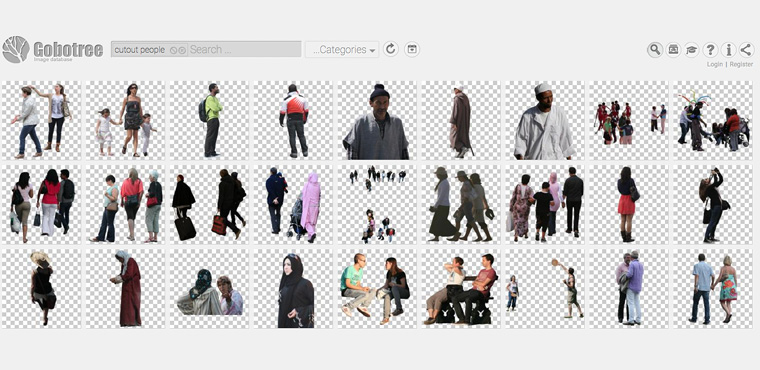Open the archive box icon beside refresh
Viewport: 760px width, 370px height.
coord(412,49)
